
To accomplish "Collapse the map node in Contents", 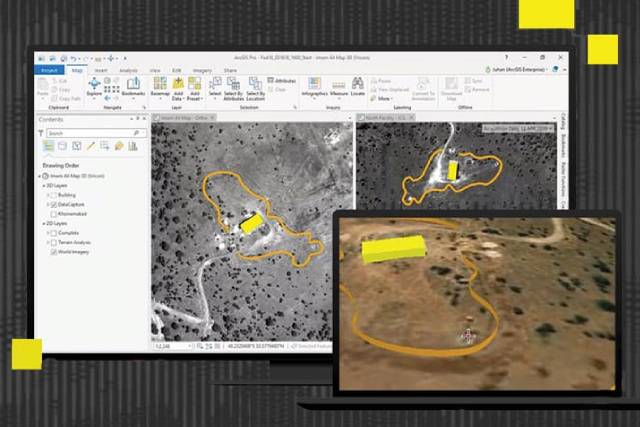I will [40, 176].
